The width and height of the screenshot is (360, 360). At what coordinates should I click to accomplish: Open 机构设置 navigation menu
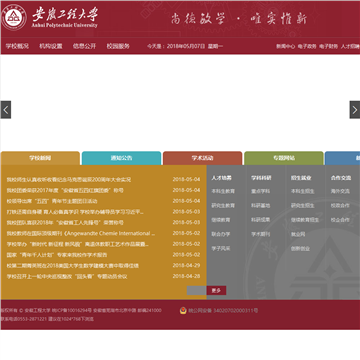pyautogui.click(x=51, y=46)
